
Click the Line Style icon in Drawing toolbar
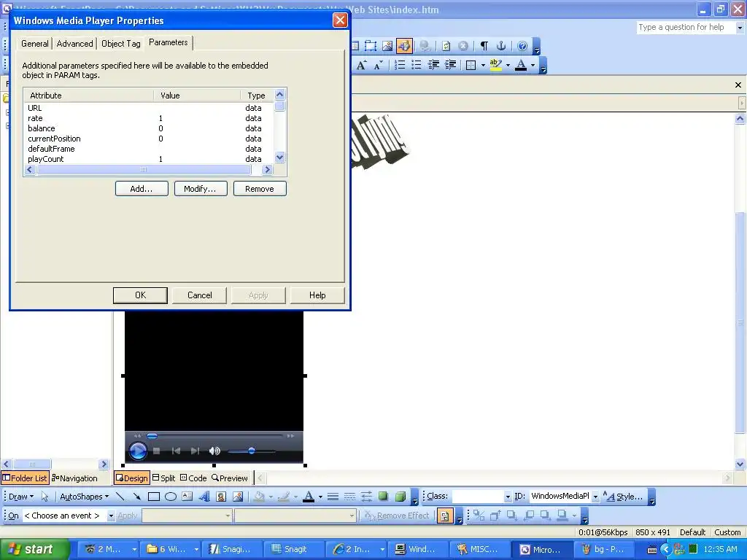333,496
